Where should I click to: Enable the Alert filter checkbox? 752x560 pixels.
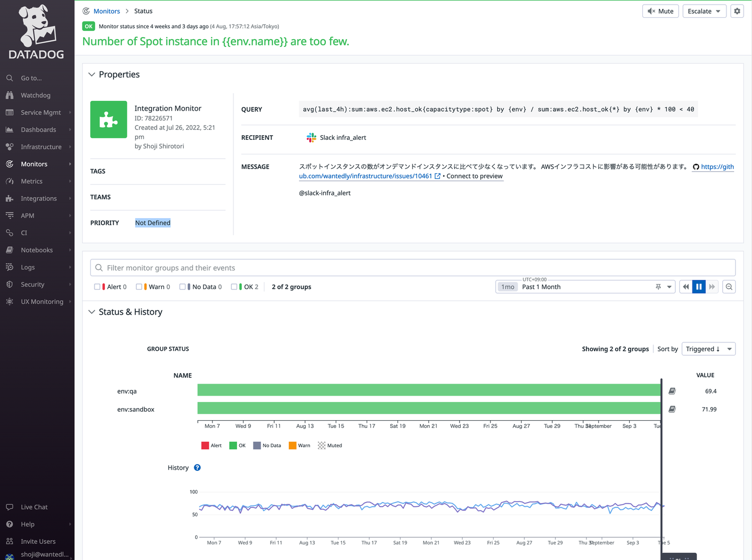click(x=97, y=287)
